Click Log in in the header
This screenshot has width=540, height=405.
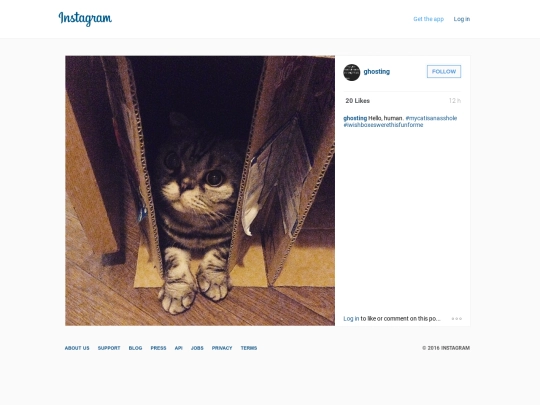click(x=461, y=19)
